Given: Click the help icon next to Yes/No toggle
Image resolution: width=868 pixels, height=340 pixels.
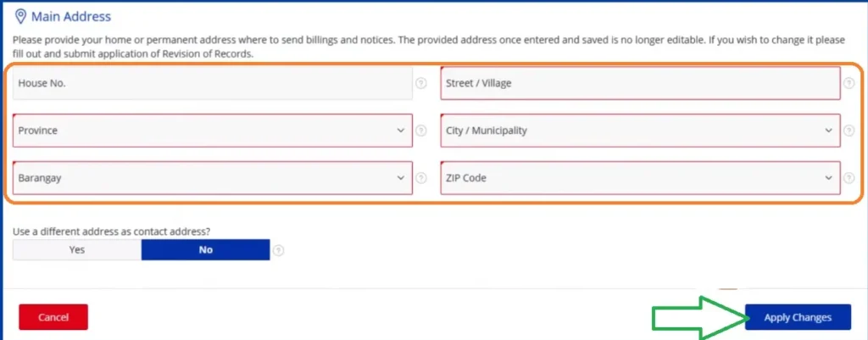Looking at the screenshot, I should click(279, 250).
